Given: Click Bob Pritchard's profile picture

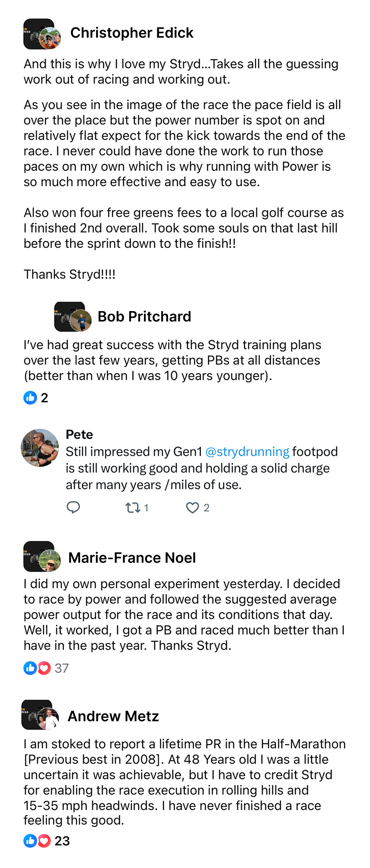Looking at the screenshot, I should point(73,317).
